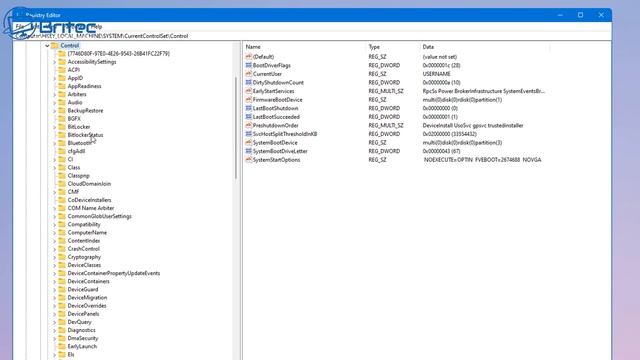Expand the Audio key
640x360 pixels.
[x=55, y=102]
